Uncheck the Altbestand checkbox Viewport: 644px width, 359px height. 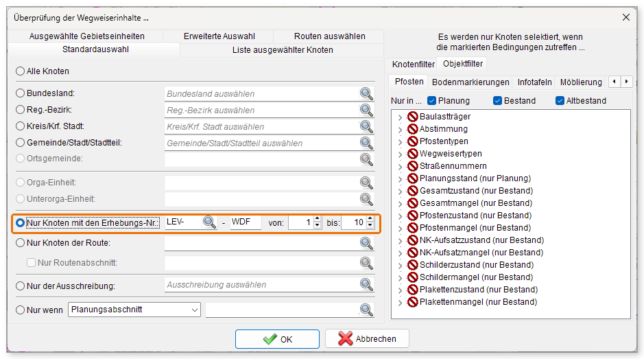pyautogui.click(x=560, y=101)
